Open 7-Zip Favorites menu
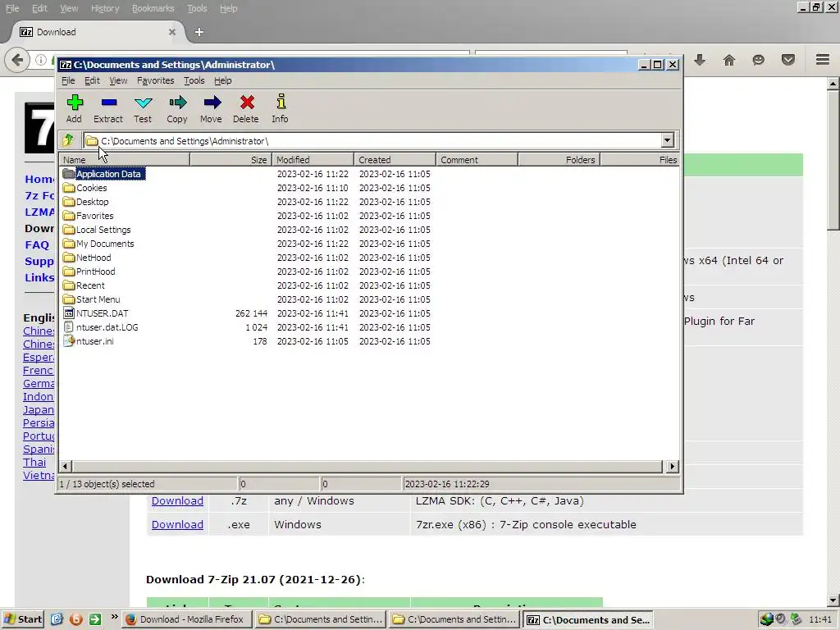Screen dimensions: 840x630 [155, 80]
